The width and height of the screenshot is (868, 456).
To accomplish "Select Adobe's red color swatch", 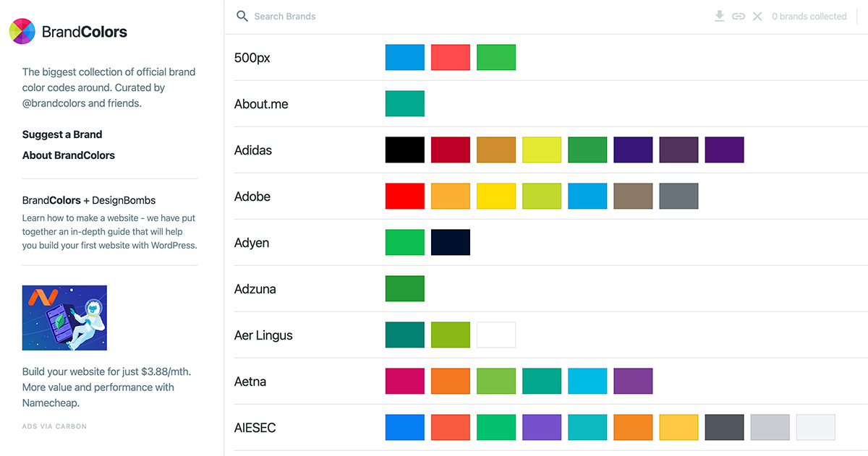I will point(404,196).
